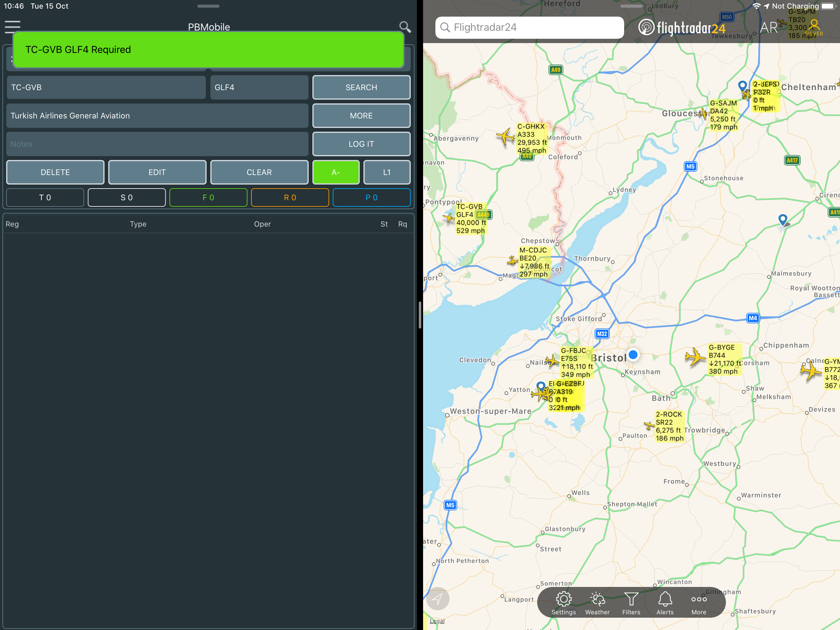
Task: Select the G-FBJC E75S aircraft icon
Action: pyautogui.click(x=552, y=360)
